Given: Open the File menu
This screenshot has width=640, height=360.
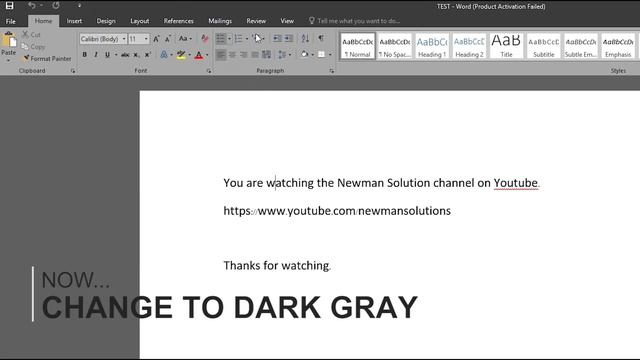Looking at the screenshot, I should click(x=11, y=21).
